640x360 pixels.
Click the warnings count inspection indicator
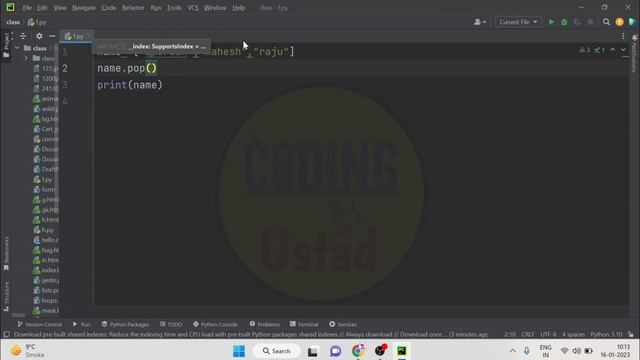pos(584,50)
